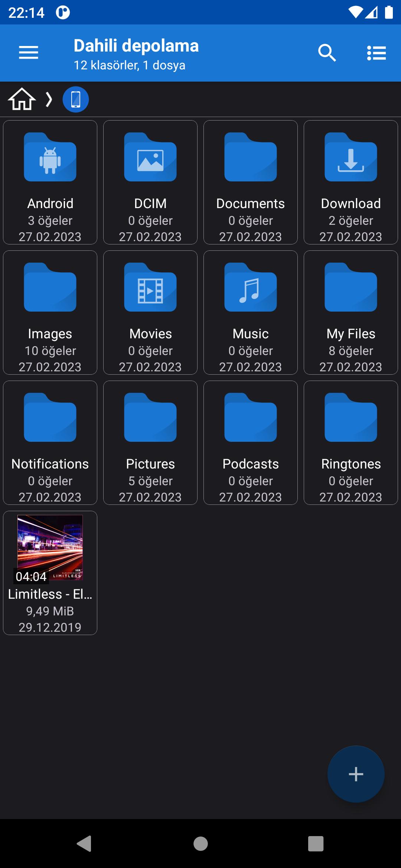Open the Ringtones folder icon
The width and height of the screenshot is (401, 868).
click(351, 417)
